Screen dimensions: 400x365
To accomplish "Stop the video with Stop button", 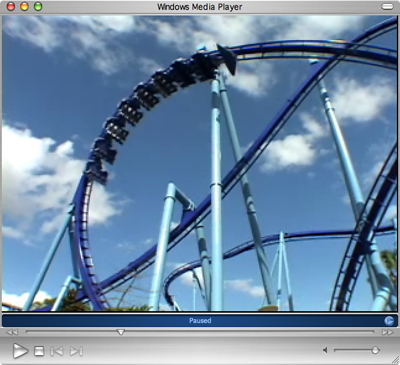I will [x=39, y=351].
